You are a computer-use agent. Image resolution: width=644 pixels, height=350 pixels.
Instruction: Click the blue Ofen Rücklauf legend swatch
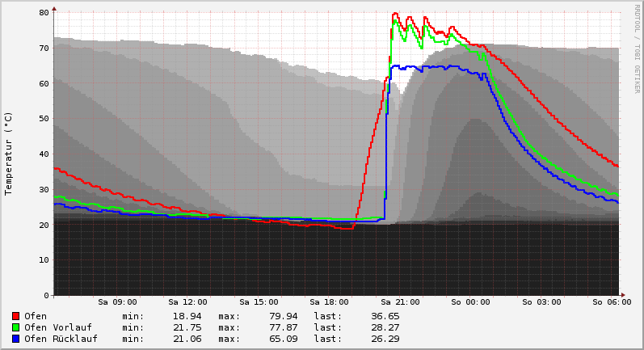point(15,339)
